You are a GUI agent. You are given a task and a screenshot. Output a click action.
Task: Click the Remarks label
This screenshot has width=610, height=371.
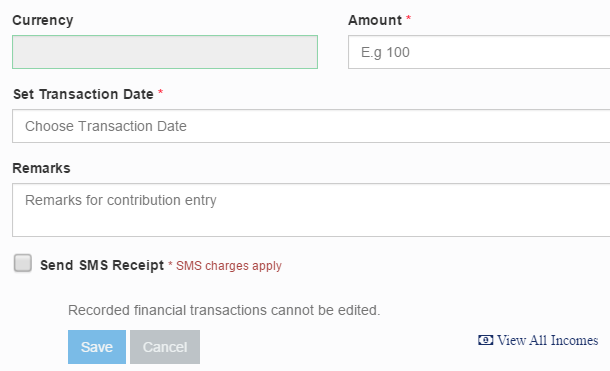click(41, 168)
